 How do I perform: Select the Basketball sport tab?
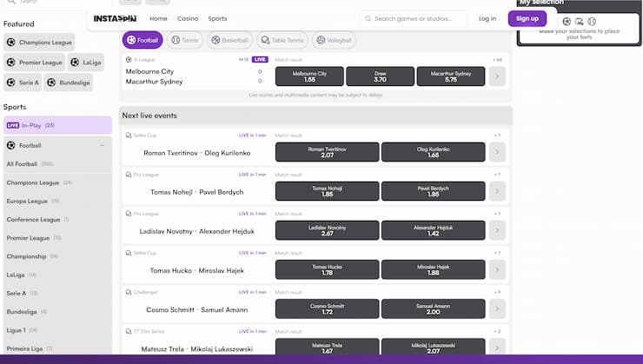(x=229, y=40)
